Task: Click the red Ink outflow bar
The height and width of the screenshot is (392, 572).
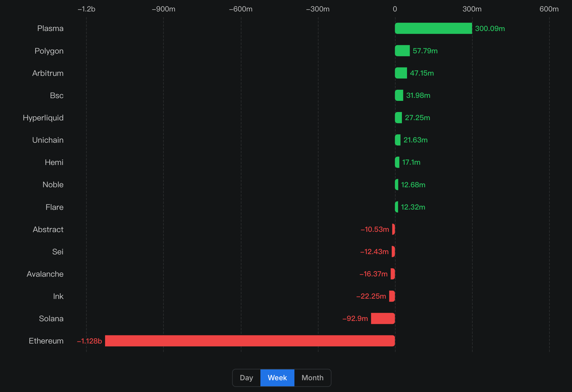Action: 392,296
